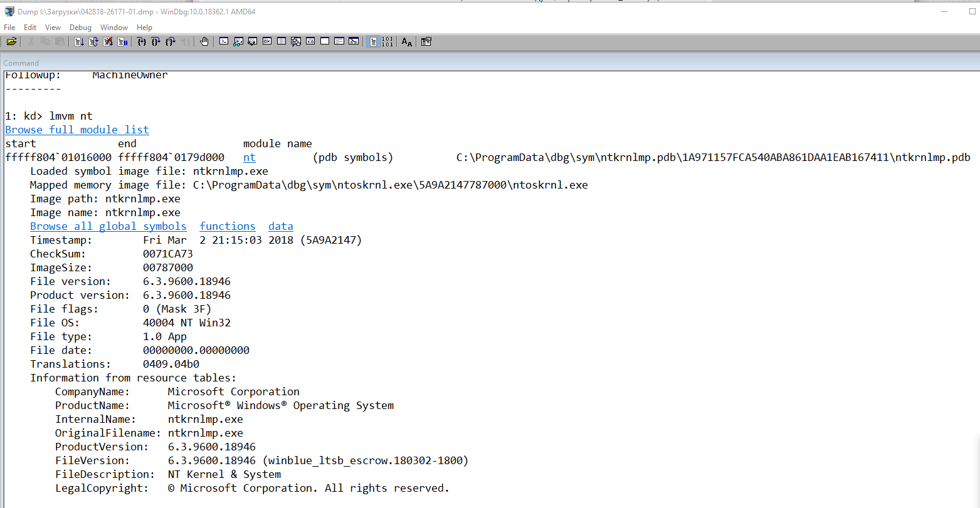Image resolution: width=980 pixels, height=508 pixels.
Task: Open the File menu
Action: coord(9,28)
